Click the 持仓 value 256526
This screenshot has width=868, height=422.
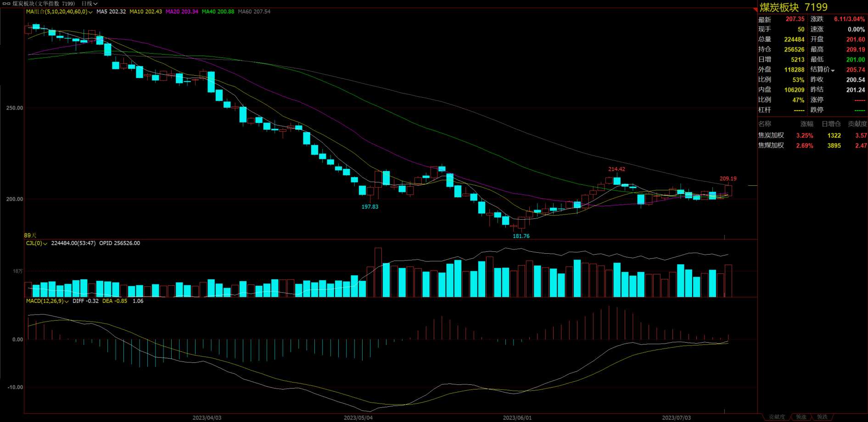(794, 50)
